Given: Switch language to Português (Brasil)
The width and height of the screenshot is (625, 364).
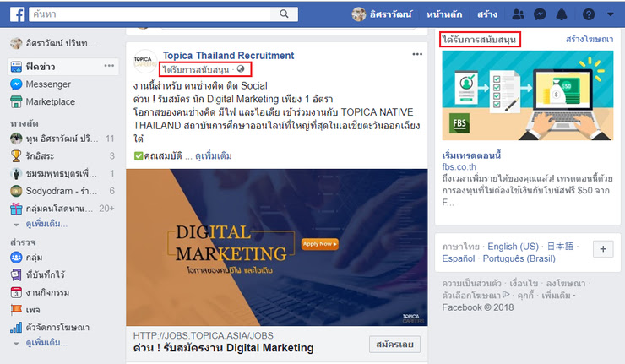Looking at the screenshot, I should 519,258.
